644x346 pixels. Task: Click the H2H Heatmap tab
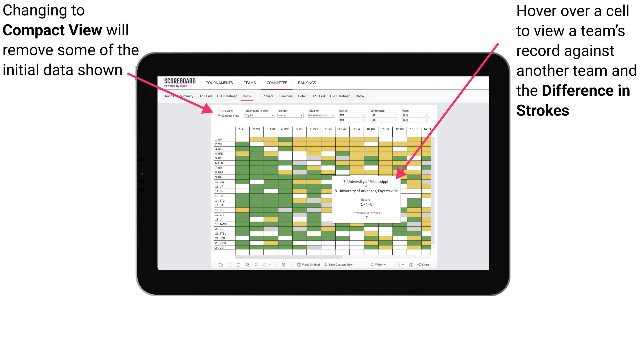pyautogui.click(x=233, y=96)
